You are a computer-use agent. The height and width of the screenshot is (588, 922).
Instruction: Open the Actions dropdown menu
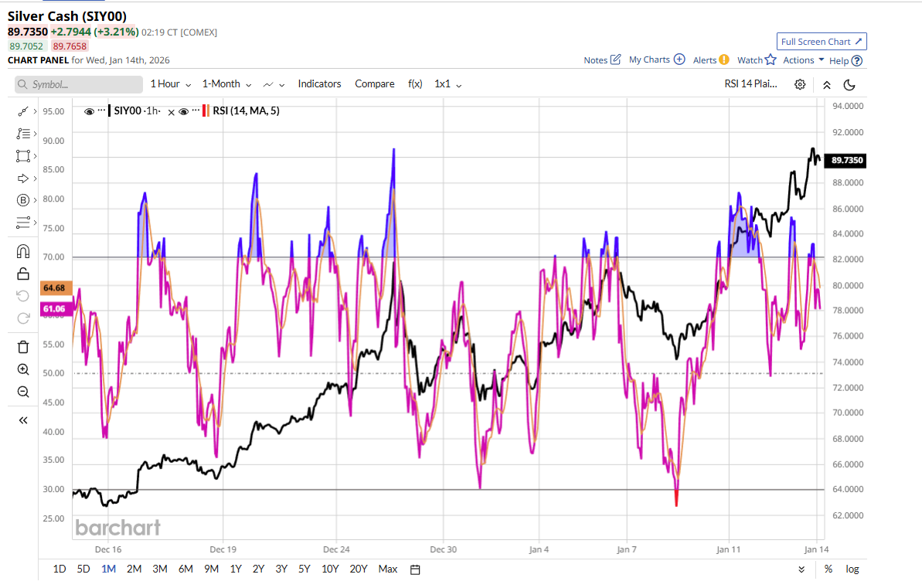coord(803,60)
